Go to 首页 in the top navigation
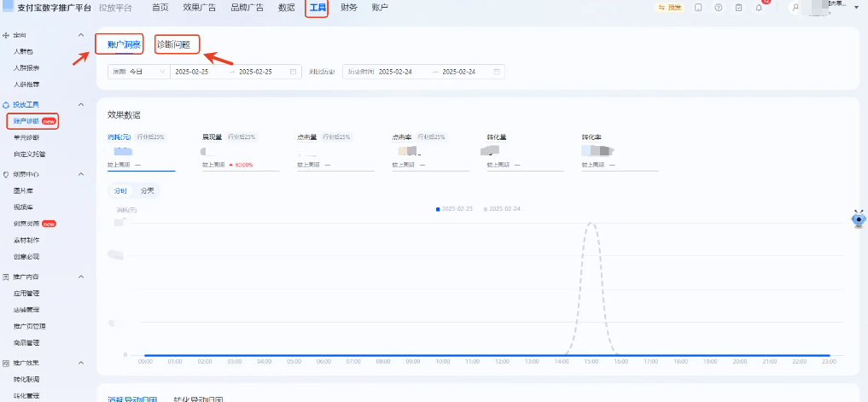868x402 pixels. pyautogui.click(x=160, y=8)
